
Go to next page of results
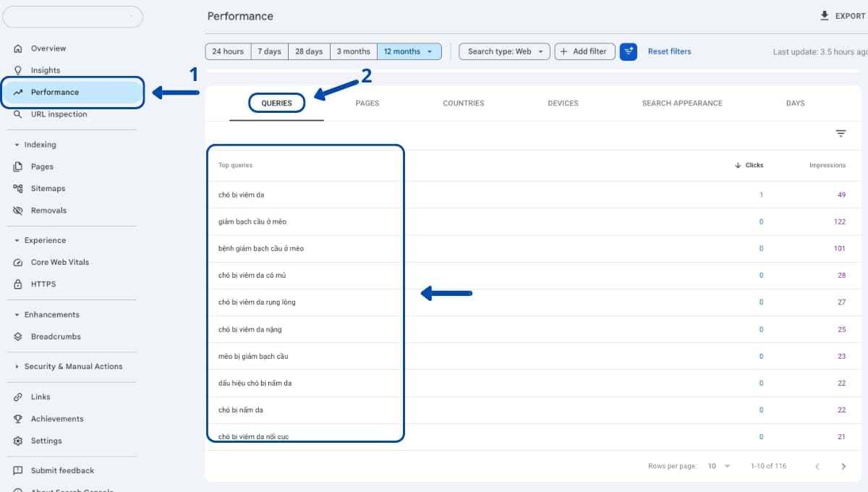coord(843,467)
